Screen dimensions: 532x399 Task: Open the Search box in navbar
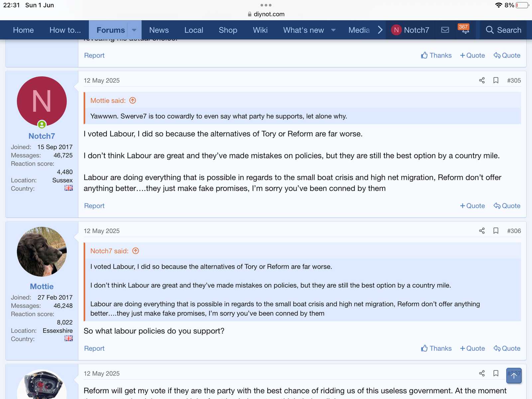[x=503, y=30]
